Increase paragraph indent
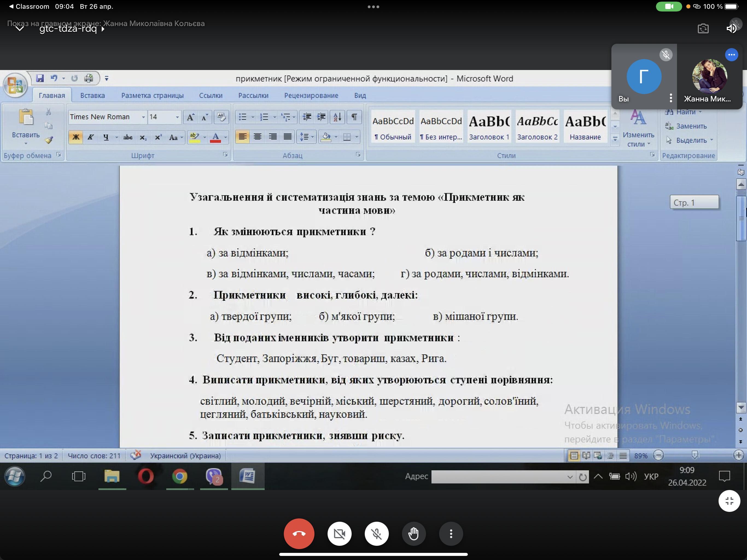 click(x=321, y=117)
